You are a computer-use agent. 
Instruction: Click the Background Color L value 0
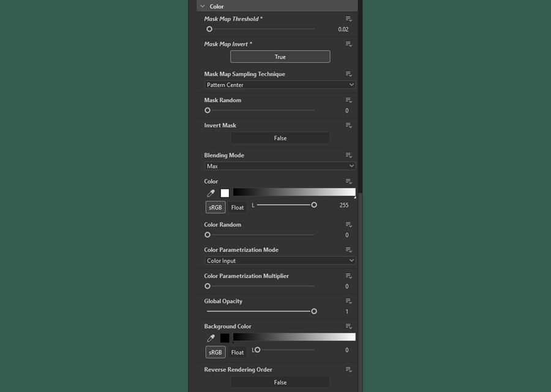(347, 350)
